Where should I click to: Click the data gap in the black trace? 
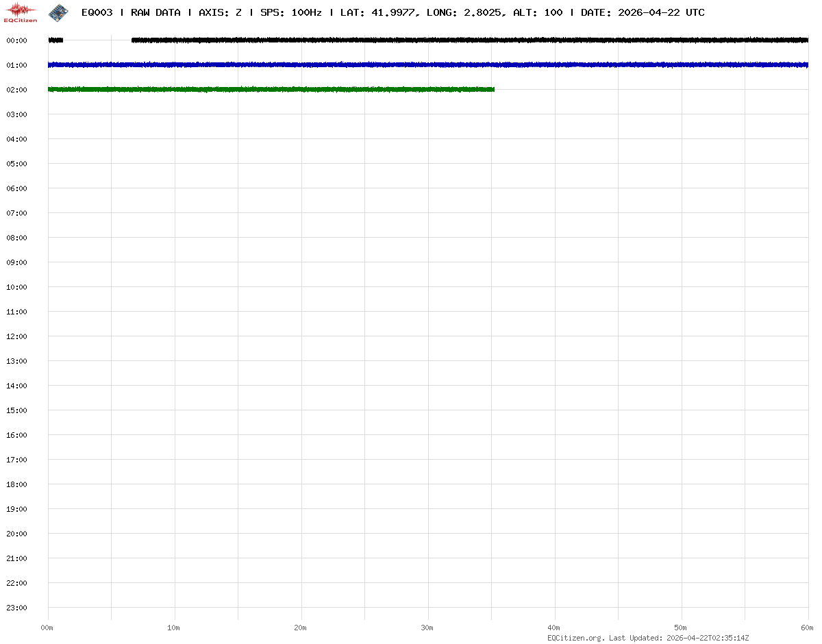pyautogui.click(x=97, y=40)
